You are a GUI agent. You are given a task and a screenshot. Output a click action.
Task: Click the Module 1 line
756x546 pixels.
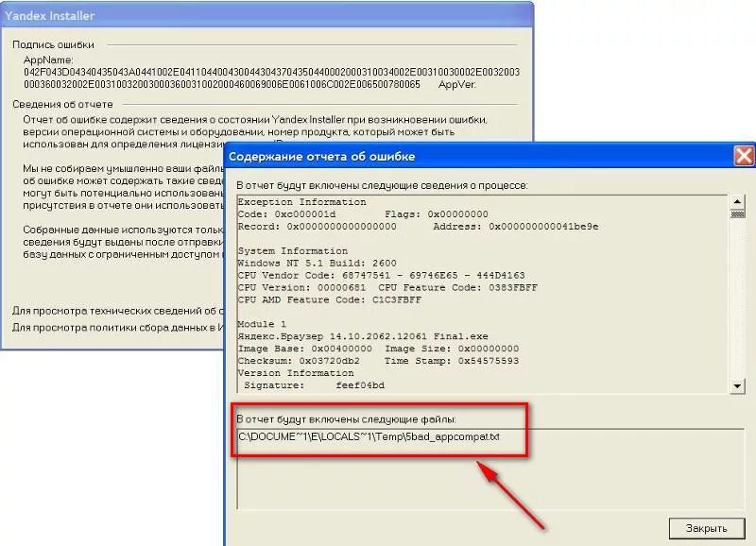click(262, 324)
